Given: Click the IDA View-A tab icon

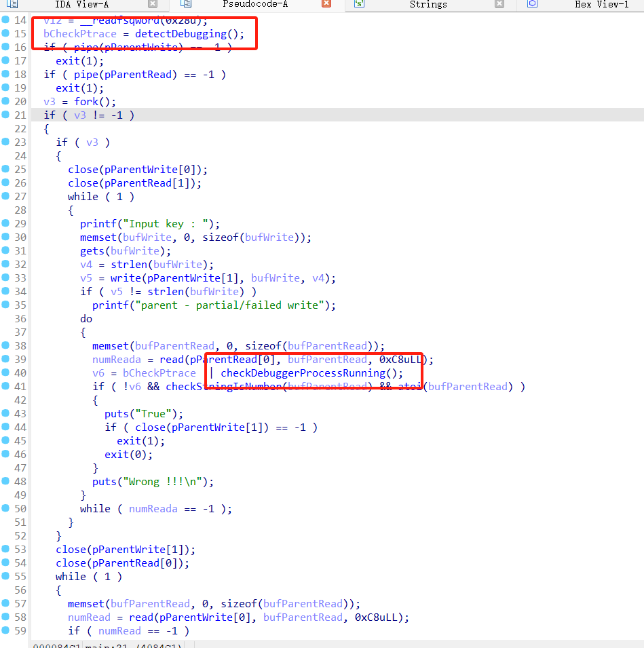Looking at the screenshot, I should pyautogui.click(x=12, y=4).
